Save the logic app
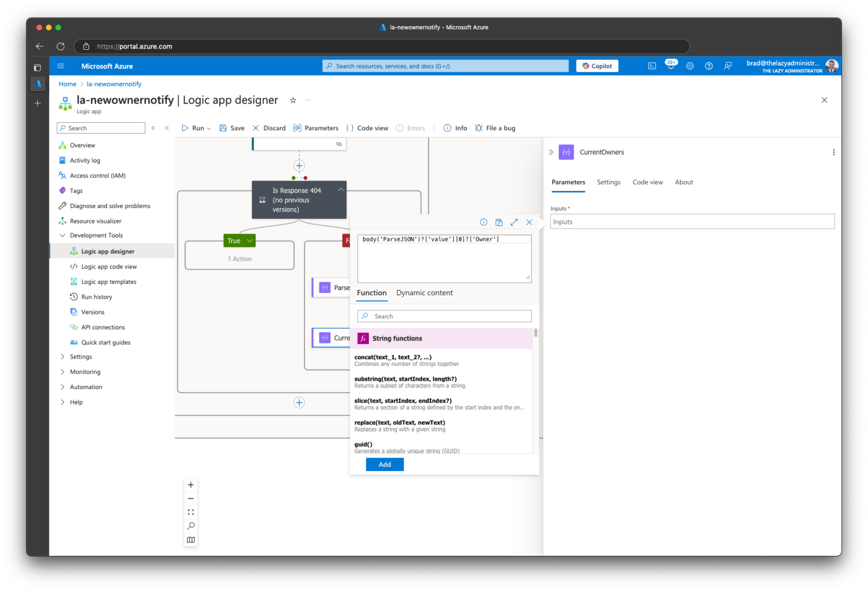 click(232, 128)
